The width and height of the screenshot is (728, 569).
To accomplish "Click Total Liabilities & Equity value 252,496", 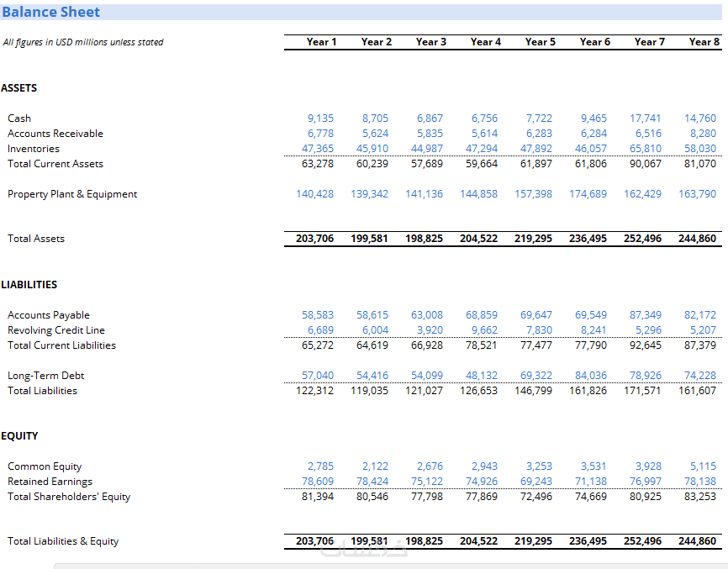I will pos(642,541).
